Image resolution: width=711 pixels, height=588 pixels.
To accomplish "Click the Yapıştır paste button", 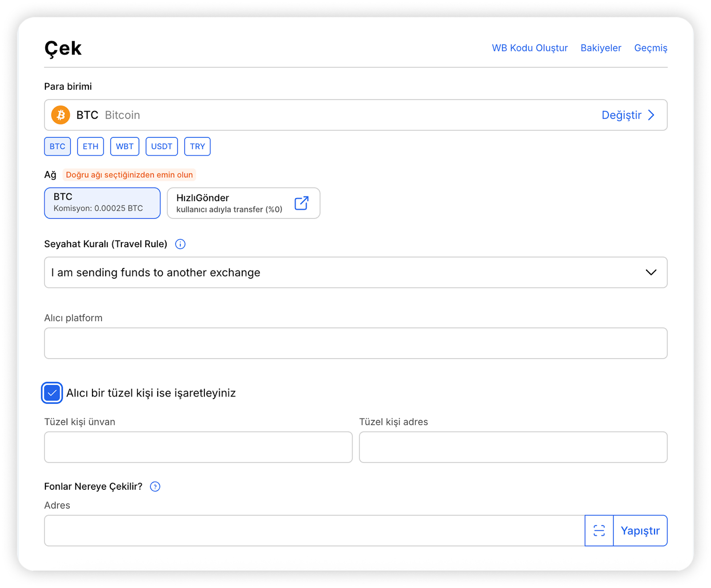I will (x=640, y=531).
